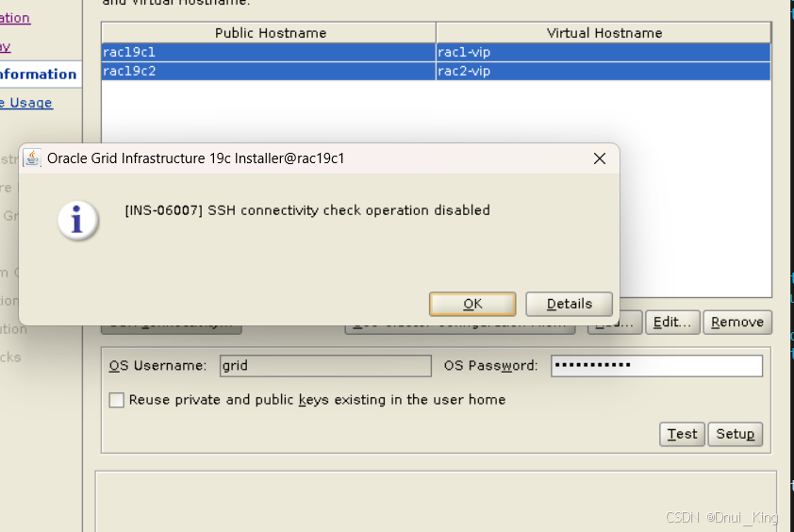Select the rac19c1 public hostname cell
The height and width of the screenshot is (532, 794).
point(269,52)
